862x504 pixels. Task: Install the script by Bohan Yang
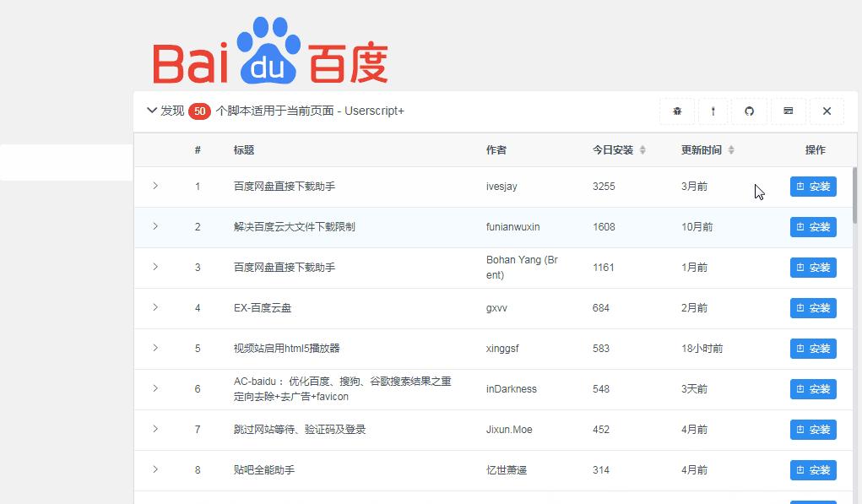[813, 268]
